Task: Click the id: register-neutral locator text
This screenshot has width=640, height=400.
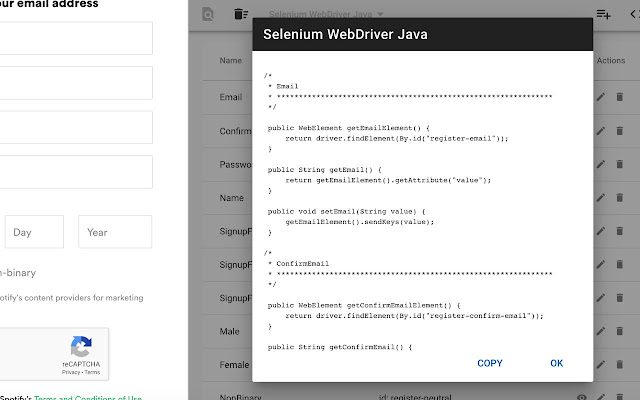Action: [x=415, y=397]
